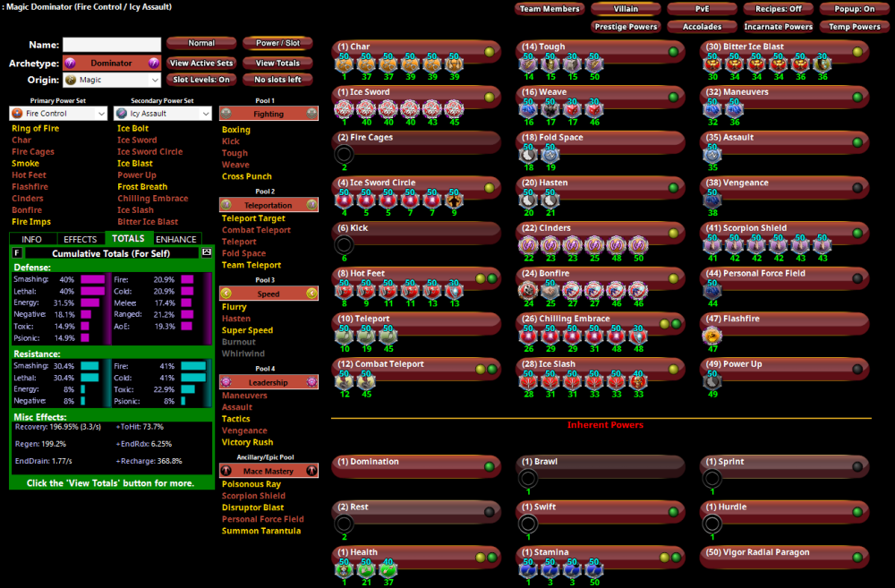Open the ENHANCE tab
This screenshot has width=895, height=588.
tap(176, 239)
